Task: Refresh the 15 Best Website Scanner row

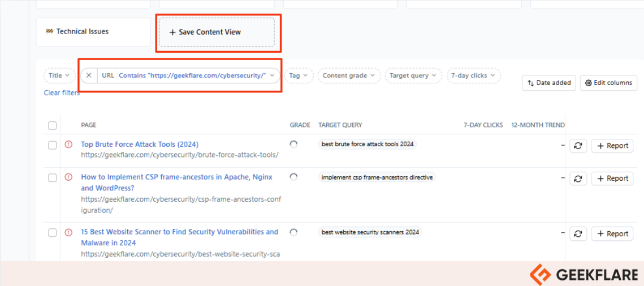Action: (x=578, y=234)
